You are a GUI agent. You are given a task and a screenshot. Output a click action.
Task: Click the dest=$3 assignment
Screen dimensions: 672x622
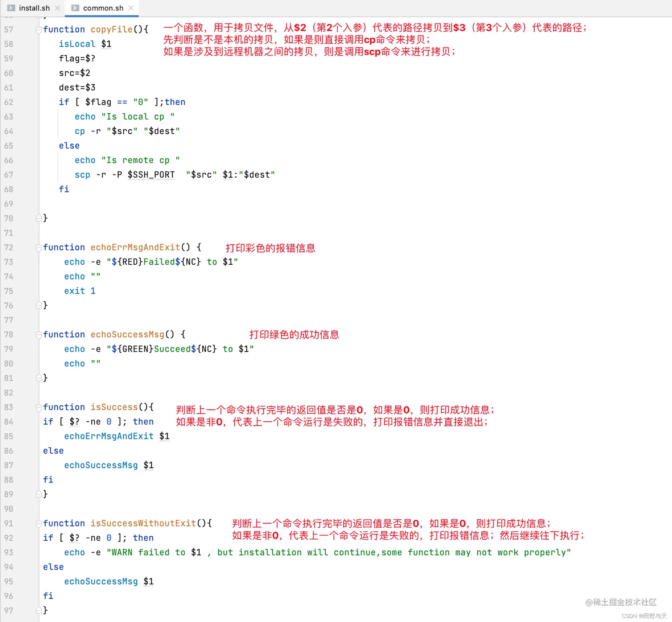click(77, 88)
